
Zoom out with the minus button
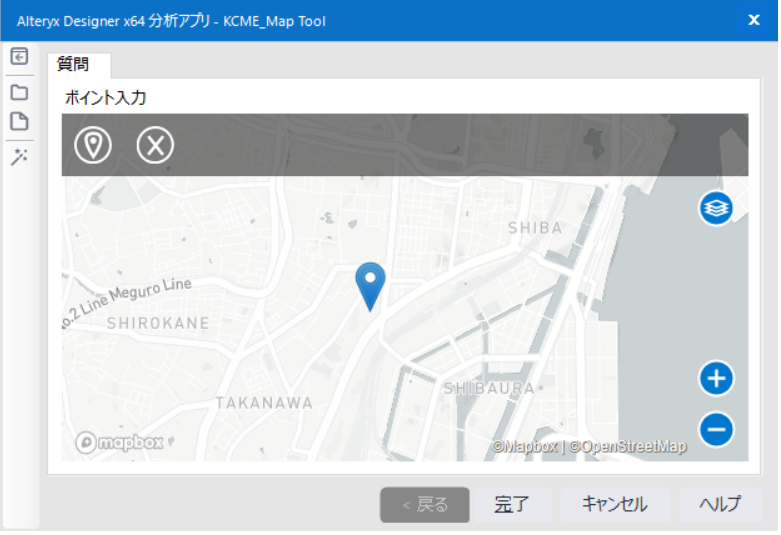click(x=716, y=430)
